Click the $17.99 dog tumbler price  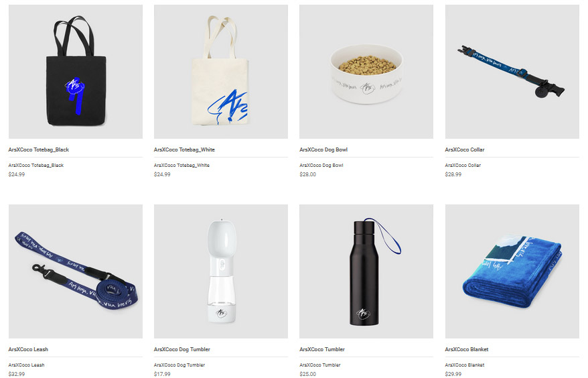(162, 374)
